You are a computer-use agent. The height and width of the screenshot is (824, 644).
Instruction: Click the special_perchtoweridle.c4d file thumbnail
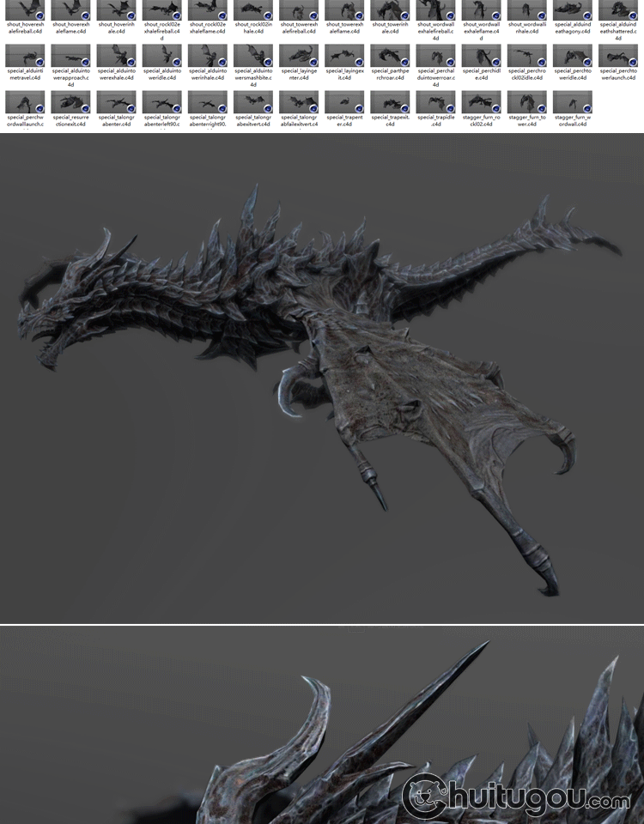click(573, 56)
